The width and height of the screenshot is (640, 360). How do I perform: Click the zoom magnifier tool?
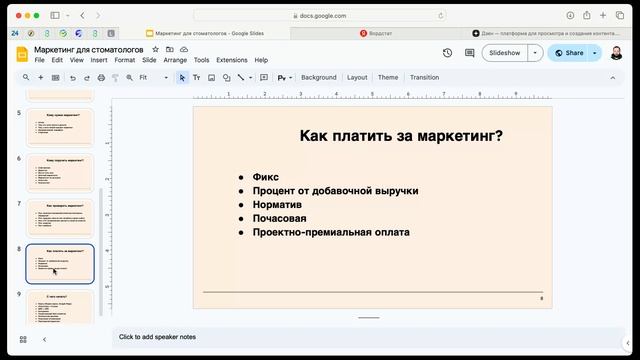click(129, 78)
